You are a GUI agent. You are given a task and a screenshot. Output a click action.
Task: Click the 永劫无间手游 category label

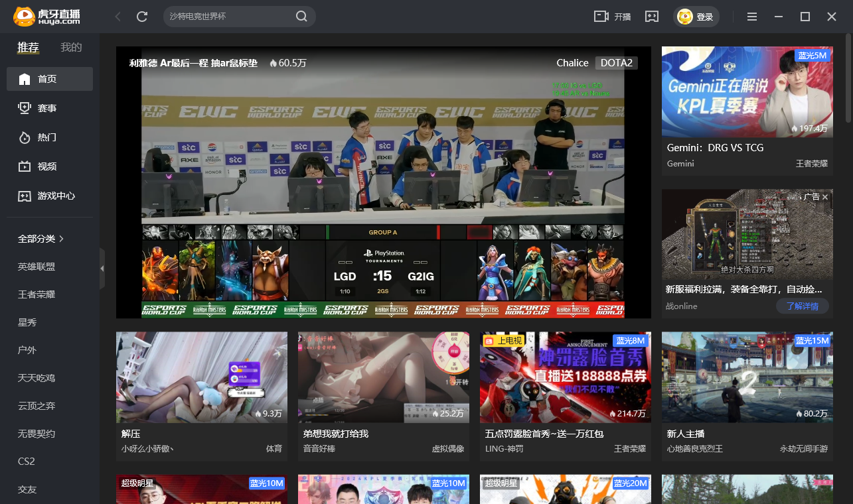pyautogui.click(x=804, y=449)
